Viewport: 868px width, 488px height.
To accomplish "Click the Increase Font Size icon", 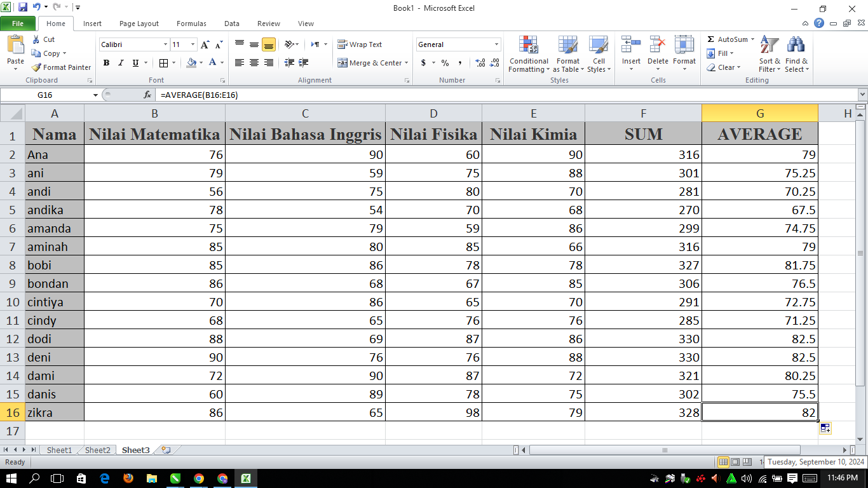I will click(205, 44).
